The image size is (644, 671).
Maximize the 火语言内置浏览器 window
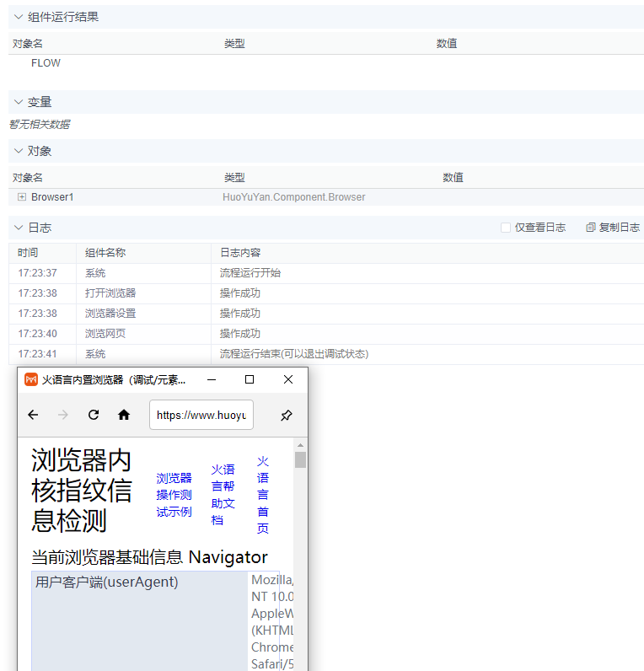[x=250, y=379]
